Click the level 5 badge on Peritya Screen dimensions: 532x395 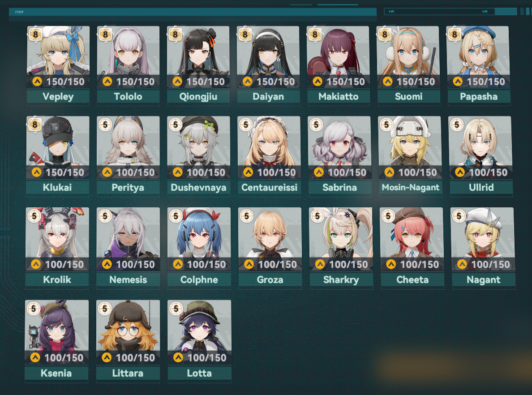pos(105,125)
